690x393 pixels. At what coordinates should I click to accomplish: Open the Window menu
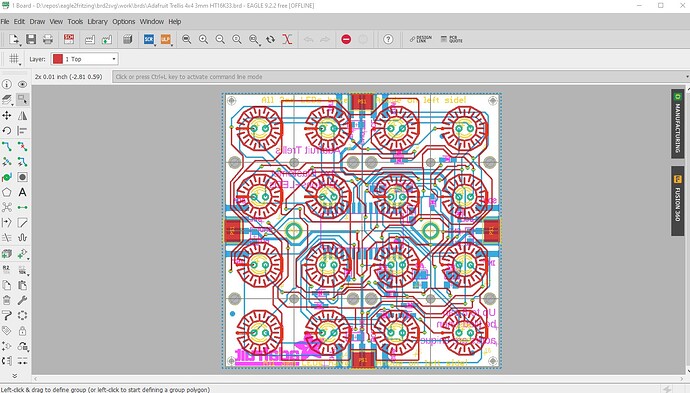coord(151,22)
